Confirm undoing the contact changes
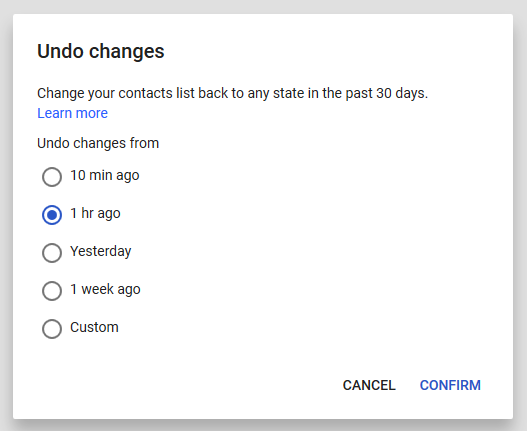This screenshot has height=431, width=527. pyautogui.click(x=450, y=385)
